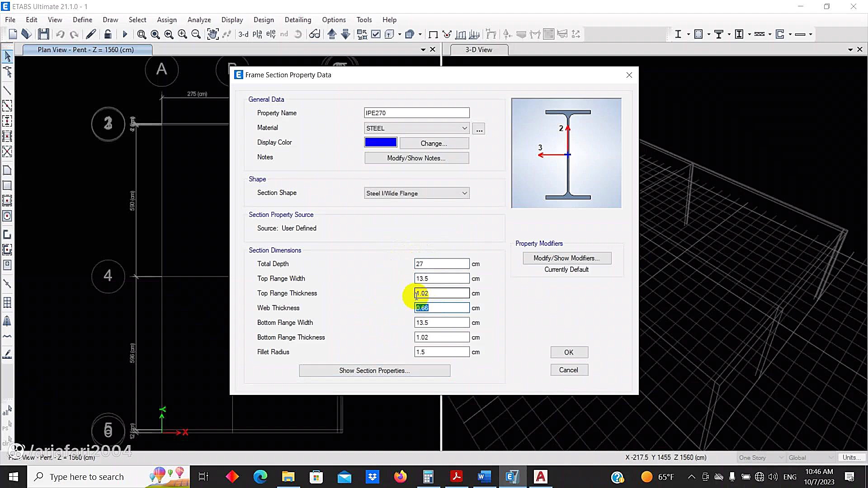868x488 pixels.
Task: Open the Assign menu
Action: [x=167, y=20]
